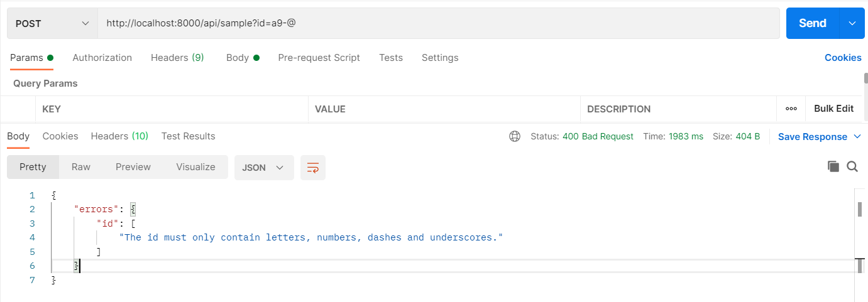Open the Test Results tab
The width and height of the screenshot is (868, 302).
tap(189, 136)
